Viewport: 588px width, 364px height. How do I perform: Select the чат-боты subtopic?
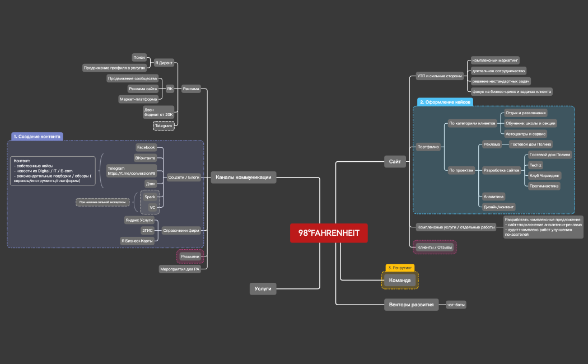pos(456,305)
